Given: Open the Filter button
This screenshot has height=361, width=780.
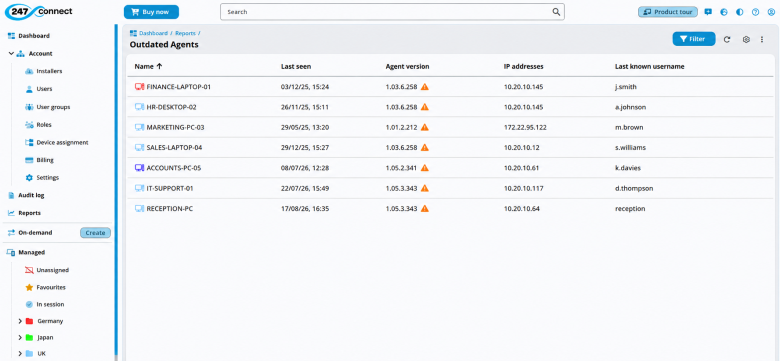Looking at the screenshot, I should 694,39.
